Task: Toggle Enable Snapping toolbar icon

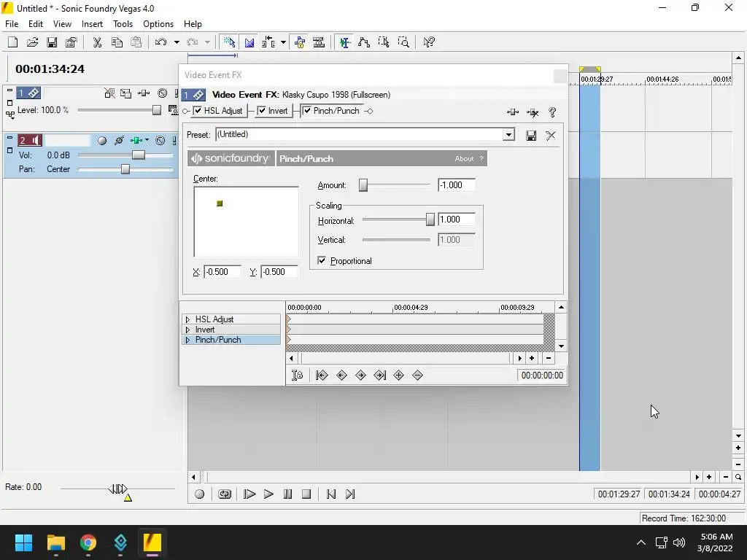Action: pyautogui.click(x=230, y=42)
